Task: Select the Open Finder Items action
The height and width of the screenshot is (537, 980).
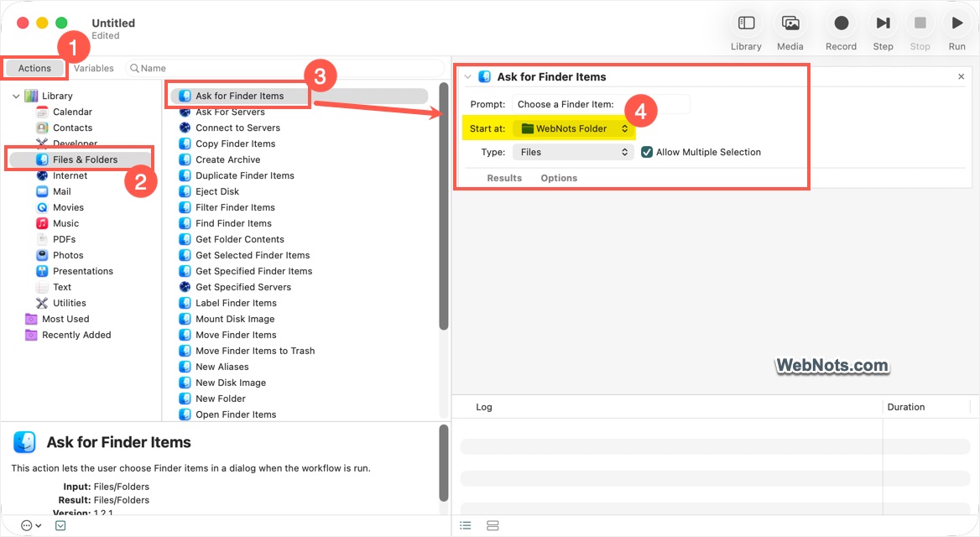Action: pos(236,414)
